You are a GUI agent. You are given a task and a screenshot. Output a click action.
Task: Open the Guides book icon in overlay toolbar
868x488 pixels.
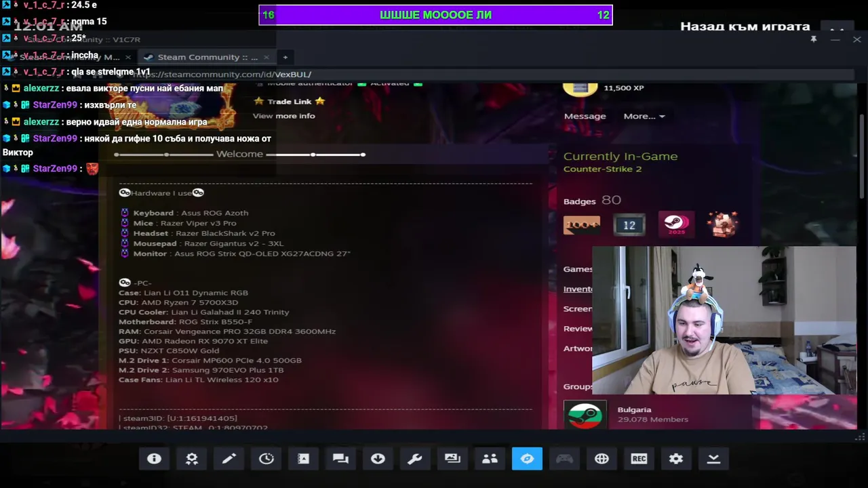[x=303, y=459]
